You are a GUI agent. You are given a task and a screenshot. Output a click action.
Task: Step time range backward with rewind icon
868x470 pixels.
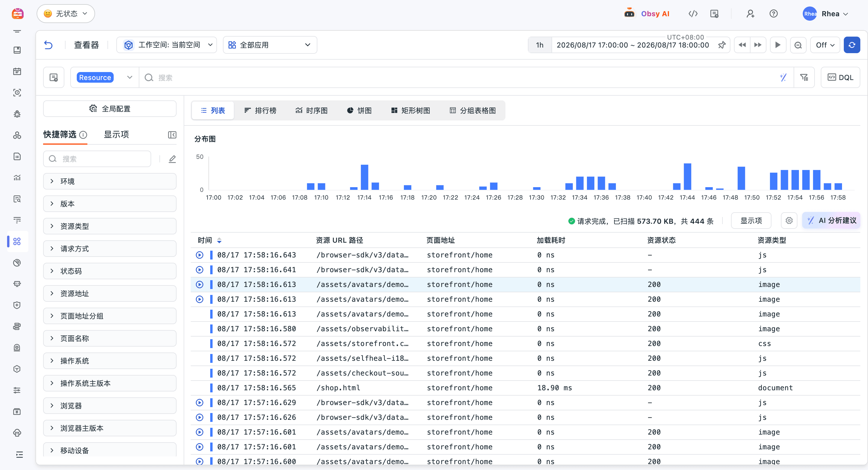tap(742, 45)
